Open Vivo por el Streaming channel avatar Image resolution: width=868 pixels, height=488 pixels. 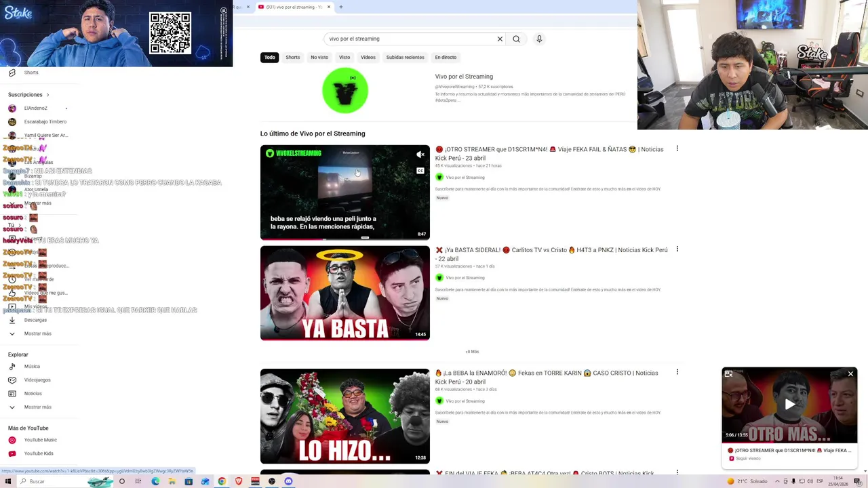[345, 90]
